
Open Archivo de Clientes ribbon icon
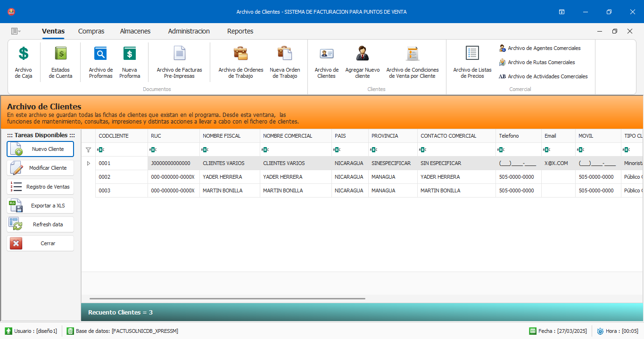coord(327,53)
